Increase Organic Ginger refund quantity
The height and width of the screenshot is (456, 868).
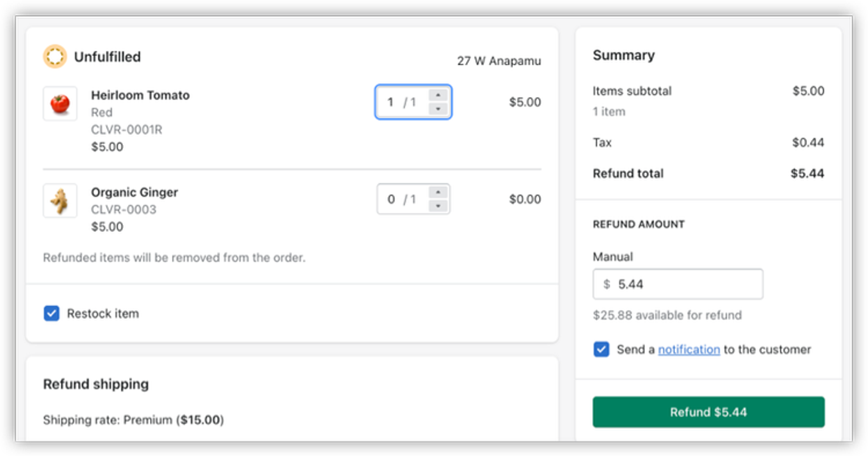438,192
